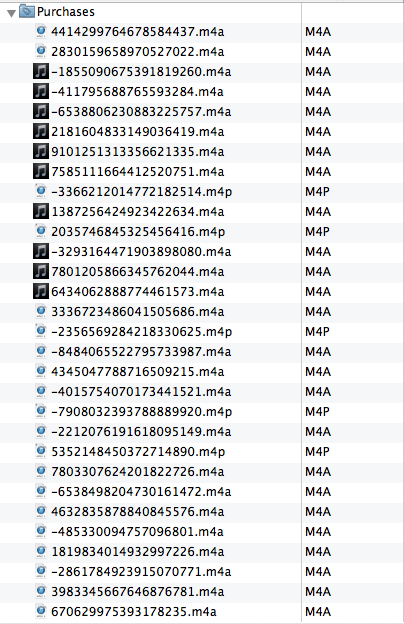Select file name -2861784923915070771.m4a
This screenshot has height=624, width=404.
click(141, 571)
